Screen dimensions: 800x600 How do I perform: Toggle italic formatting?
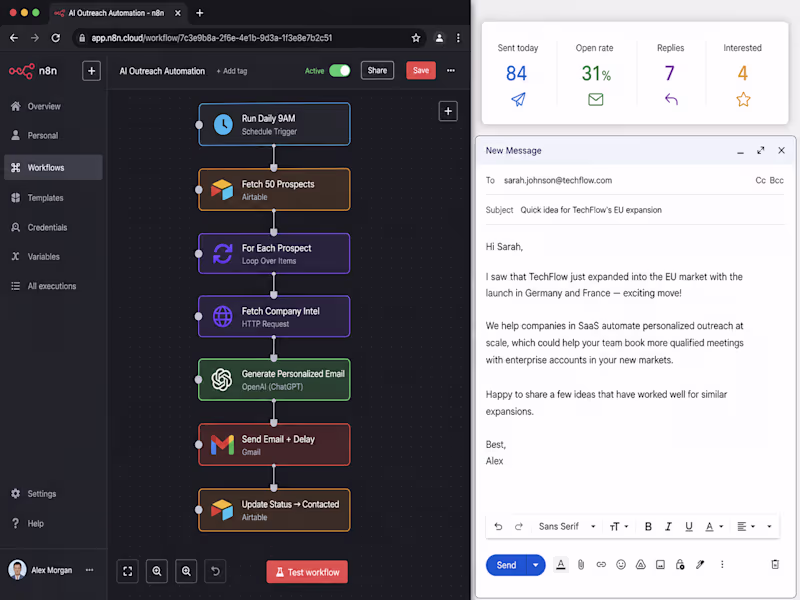[x=668, y=526]
